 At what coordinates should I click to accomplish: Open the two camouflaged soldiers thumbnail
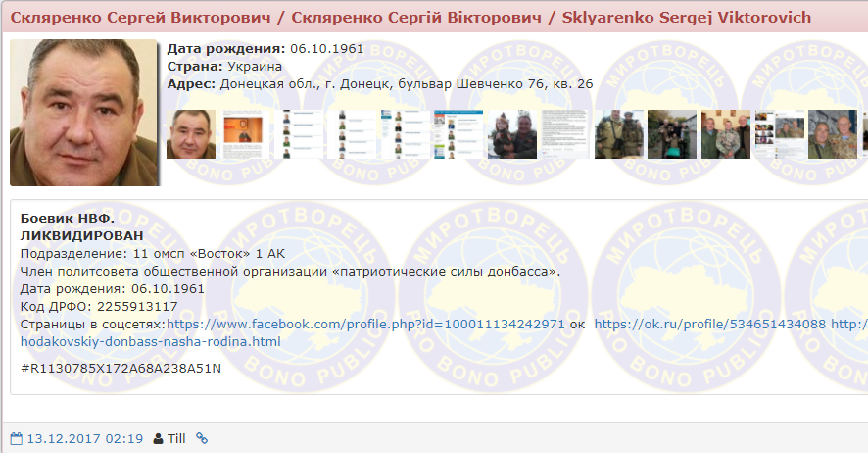pyautogui.click(x=619, y=134)
